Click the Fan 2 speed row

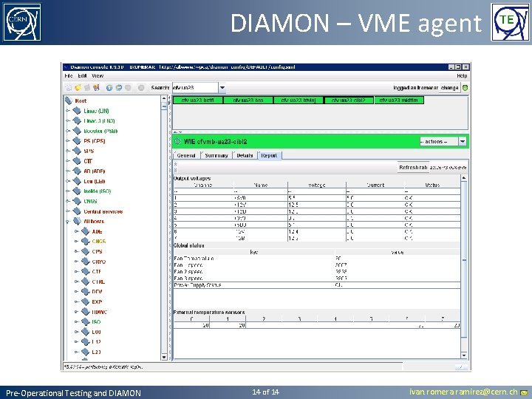316,271
